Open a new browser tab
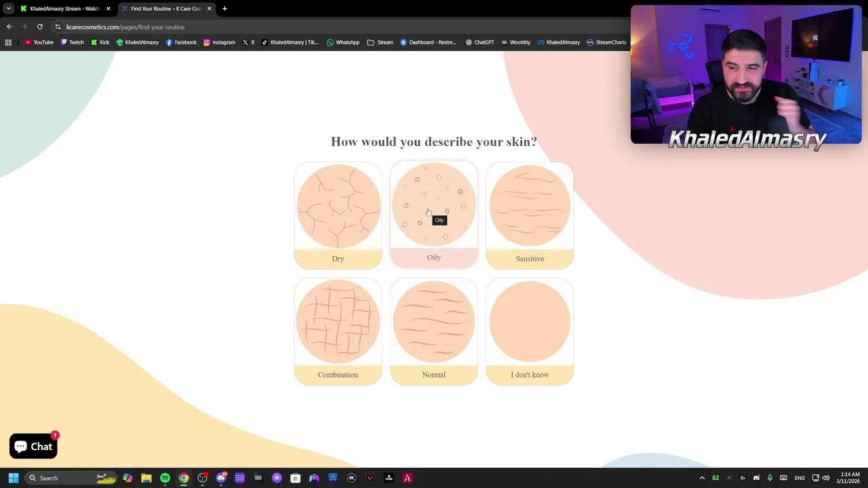The width and height of the screenshot is (868, 488). pos(224,9)
